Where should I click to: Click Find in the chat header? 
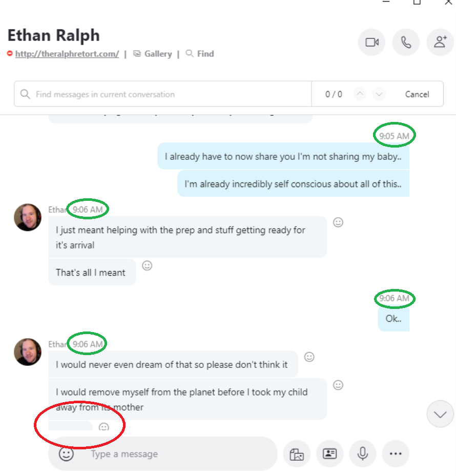tap(200, 54)
